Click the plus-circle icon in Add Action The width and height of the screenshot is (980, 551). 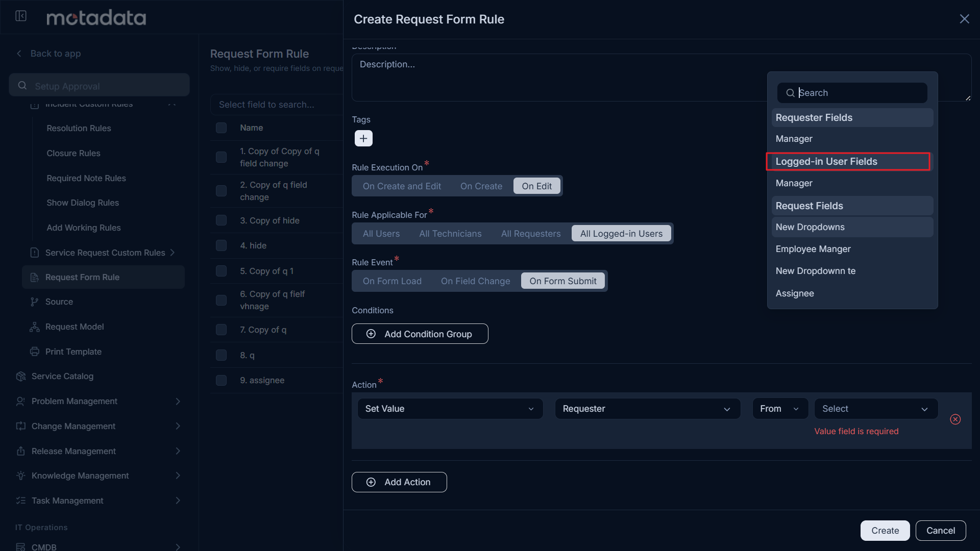tap(371, 482)
